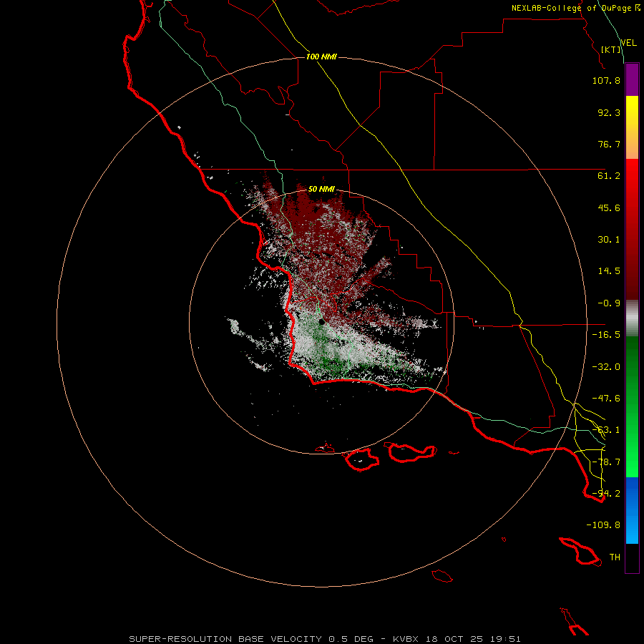Select the 14.5 scale value

click(609, 271)
